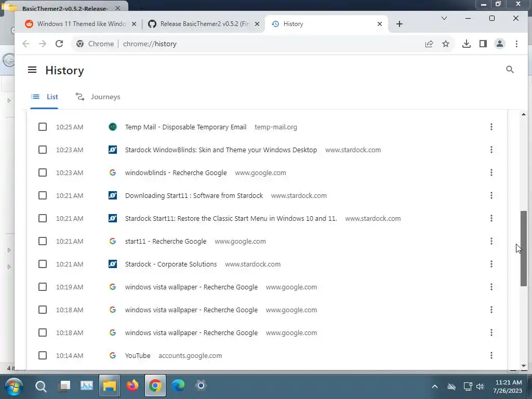Viewport: 532px width, 399px height.
Task: Close the Reddit Windows 11 tab
Action: [x=134, y=24]
